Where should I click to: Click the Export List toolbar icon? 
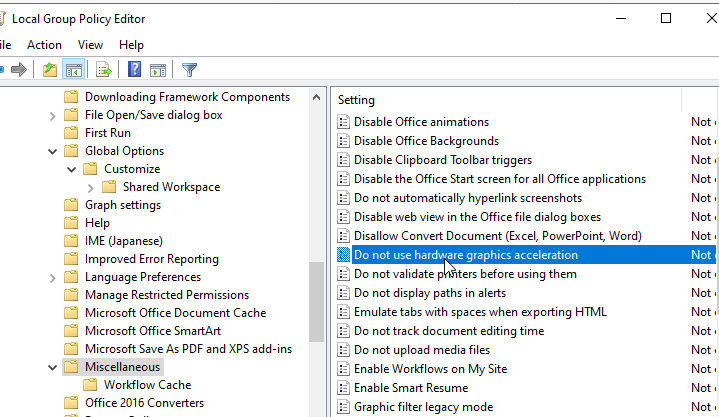point(104,70)
